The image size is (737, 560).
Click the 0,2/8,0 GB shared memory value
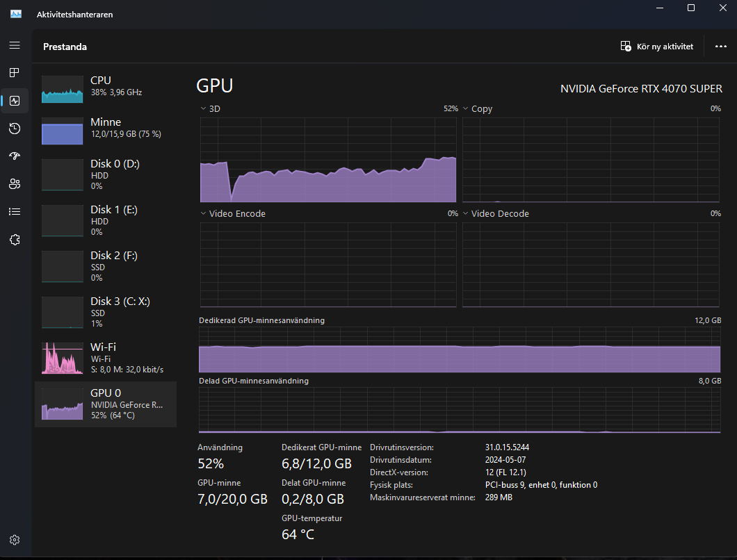pyautogui.click(x=313, y=499)
